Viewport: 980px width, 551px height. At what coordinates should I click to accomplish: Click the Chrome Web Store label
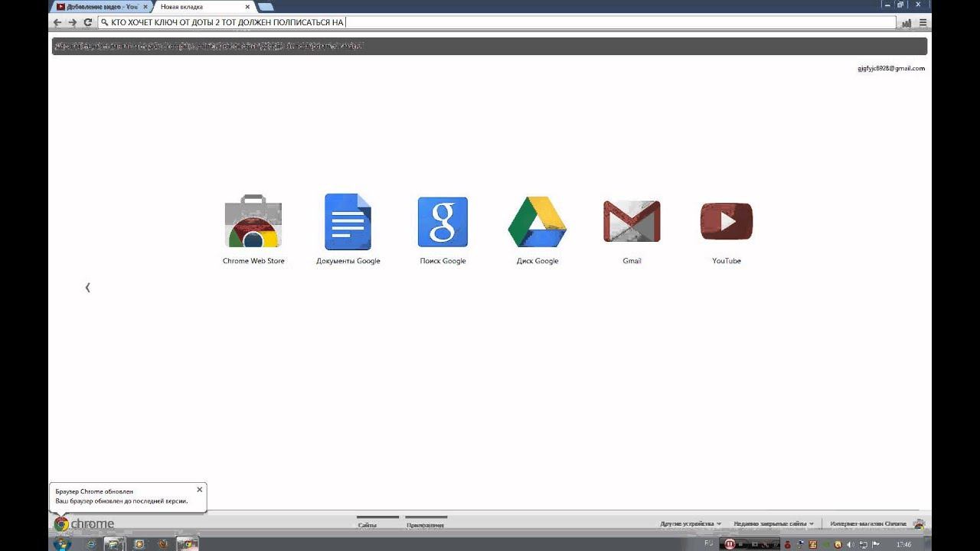[253, 261]
